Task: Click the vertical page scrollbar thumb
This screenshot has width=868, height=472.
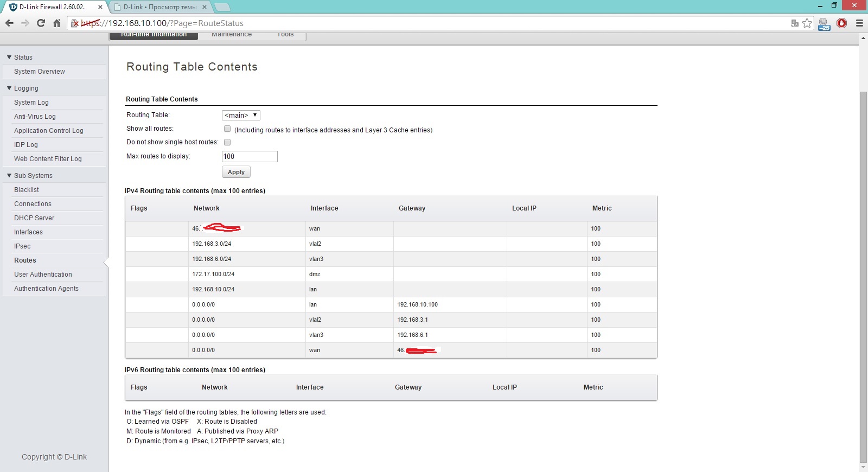Action: pyautogui.click(x=863, y=271)
